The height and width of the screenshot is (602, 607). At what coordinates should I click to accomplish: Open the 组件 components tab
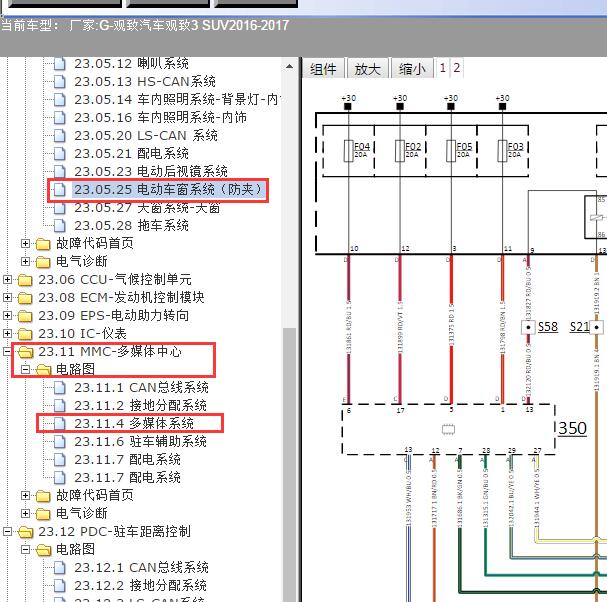pos(323,69)
